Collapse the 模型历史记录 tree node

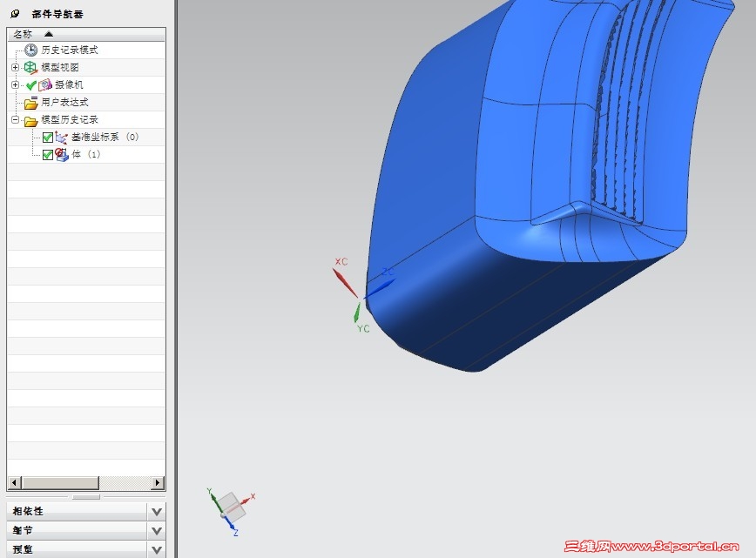[15, 119]
